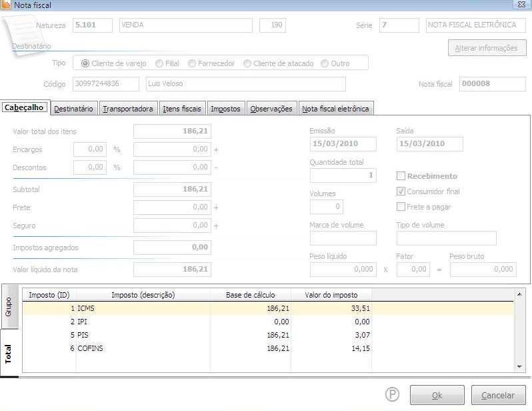Click the Seguro value field
The width and height of the screenshot is (532, 411).
click(173, 226)
